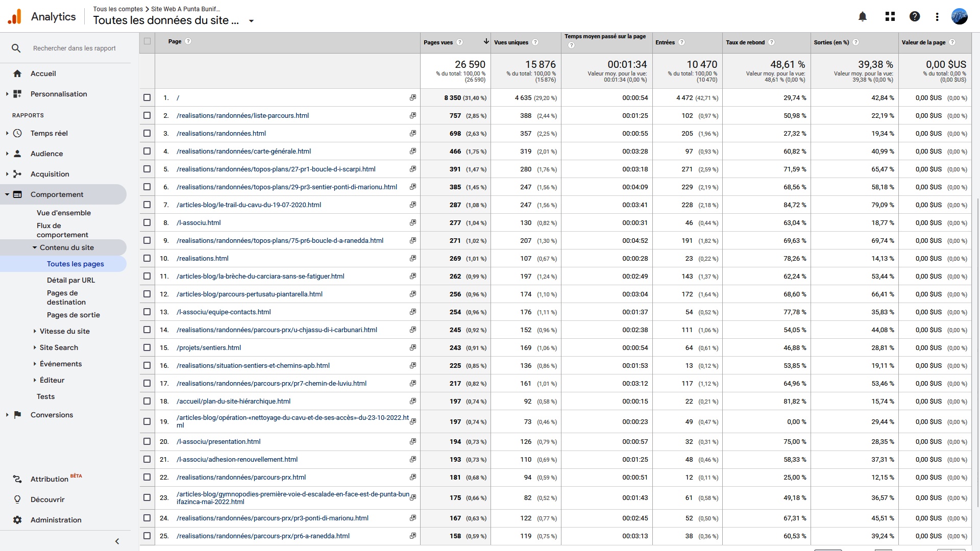Image resolution: width=980 pixels, height=551 pixels.
Task: Open adhesion-renouvellement.html page link
Action: (x=237, y=459)
